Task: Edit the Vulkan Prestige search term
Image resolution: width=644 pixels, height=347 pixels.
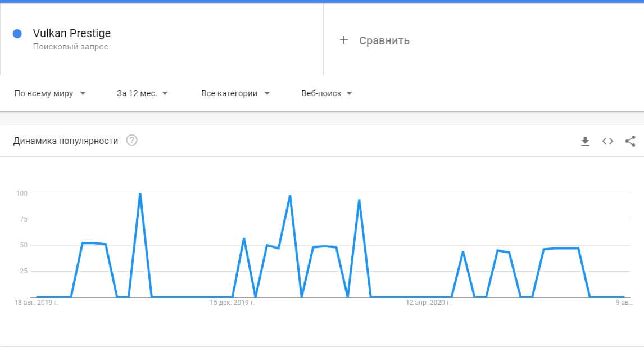Action: (x=72, y=33)
